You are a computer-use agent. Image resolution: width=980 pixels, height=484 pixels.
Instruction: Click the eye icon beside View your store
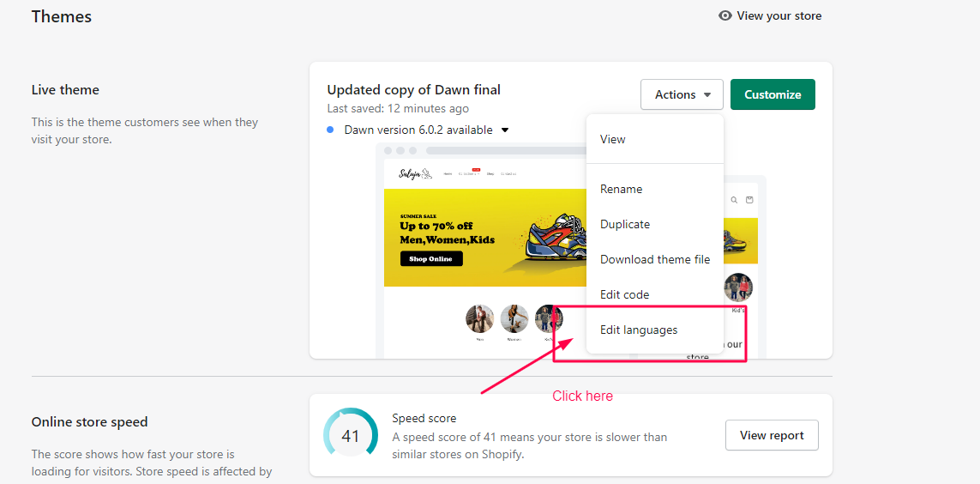(x=725, y=15)
